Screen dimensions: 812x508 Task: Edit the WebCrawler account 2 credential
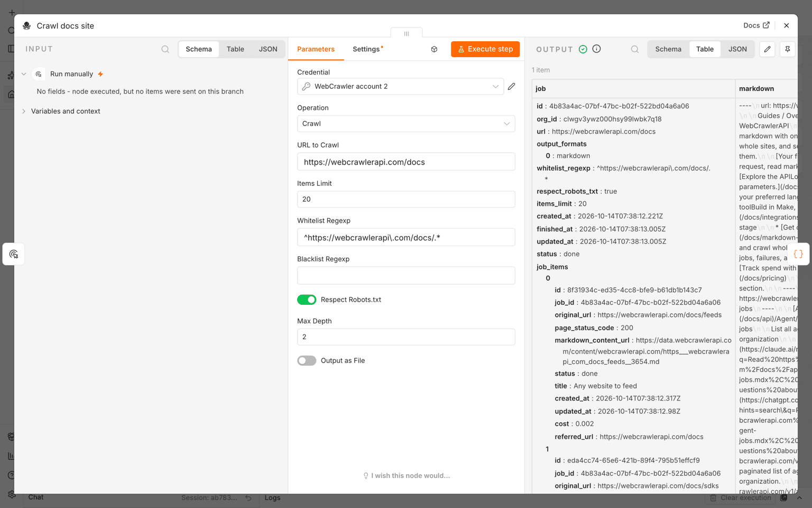click(x=512, y=86)
